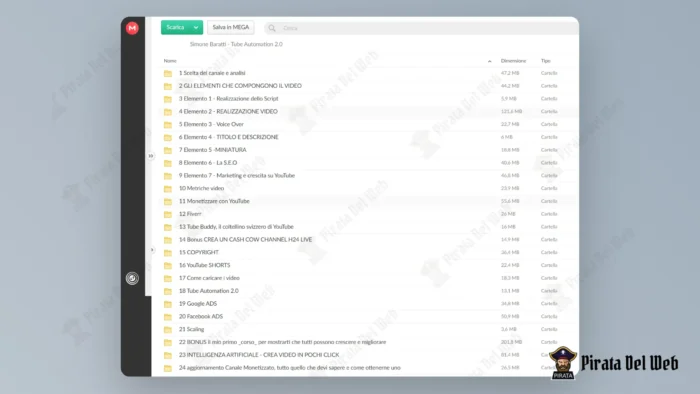The image size is (700, 394).
Task: Select '17 Come caricare i video' folder name
Action: [x=209, y=278]
